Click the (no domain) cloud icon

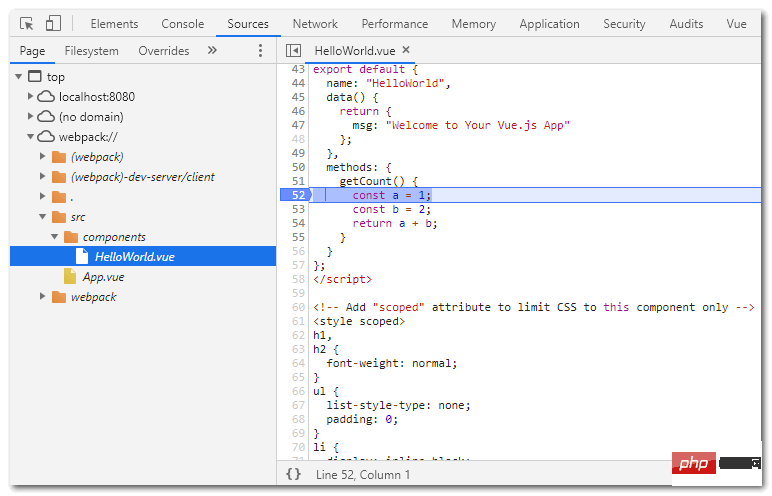(x=46, y=117)
